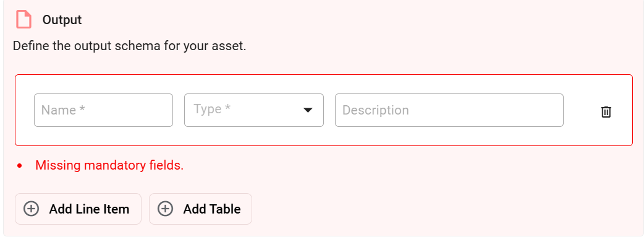Screen dimensions: 644x242
Task: Click the Name * placeholder text
Action: (63, 110)
